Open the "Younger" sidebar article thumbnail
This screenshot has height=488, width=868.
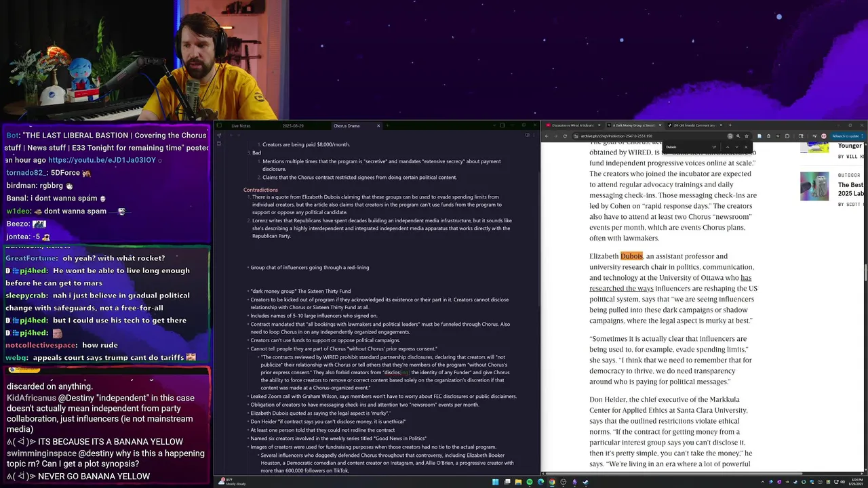point(814,147)
